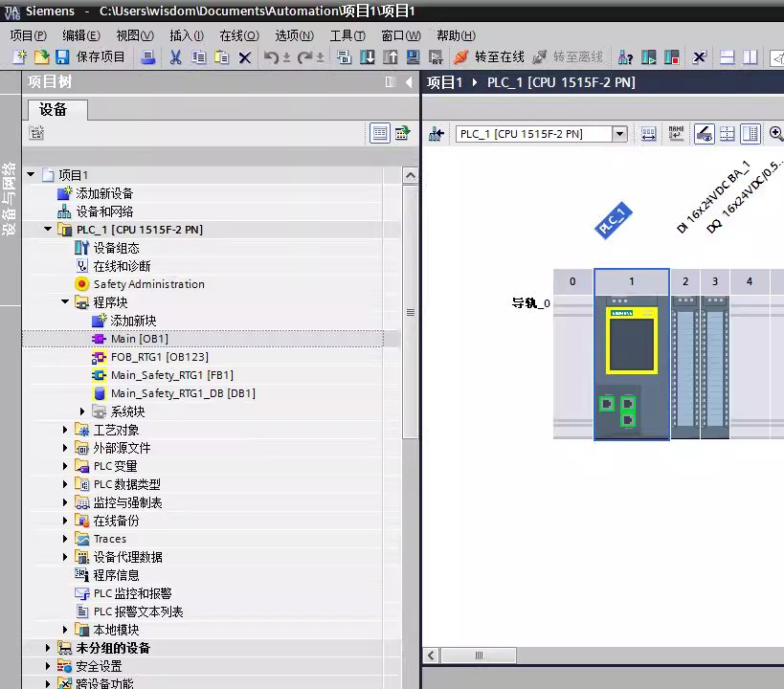
Task: Click the upload from device icon
Action: (x=390, y=57)
